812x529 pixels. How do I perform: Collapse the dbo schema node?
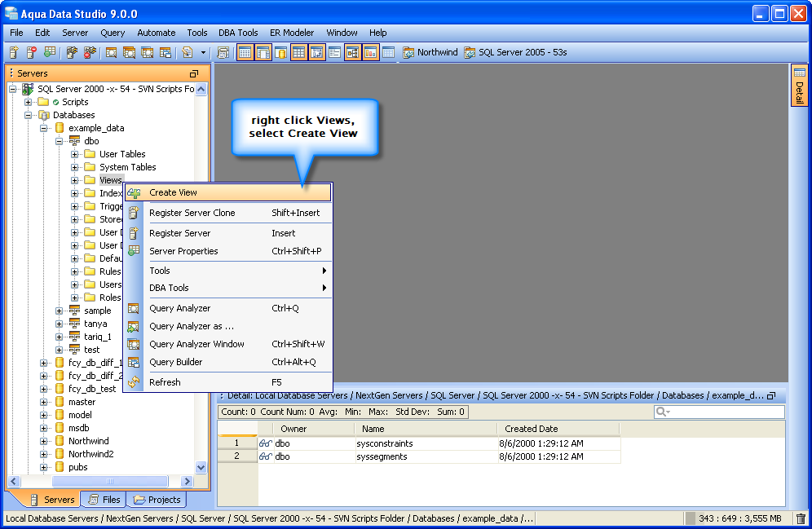pos(60,141)
